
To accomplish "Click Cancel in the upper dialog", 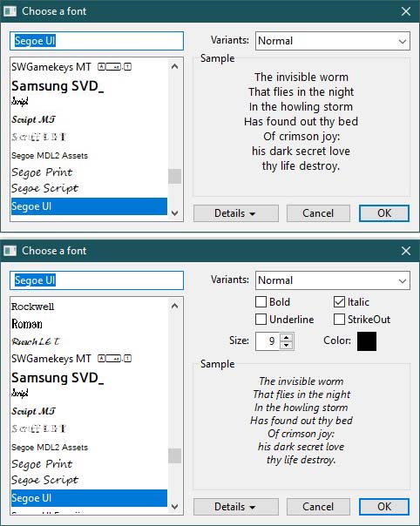I will pos(318,213).
